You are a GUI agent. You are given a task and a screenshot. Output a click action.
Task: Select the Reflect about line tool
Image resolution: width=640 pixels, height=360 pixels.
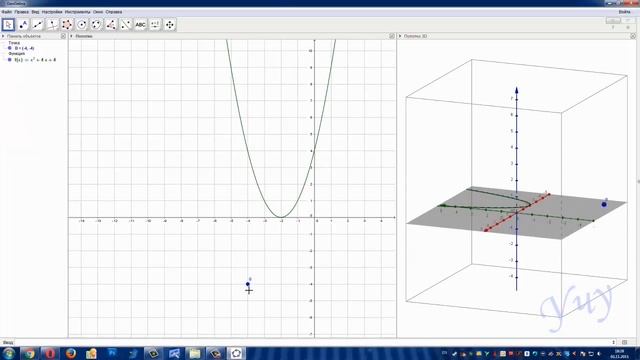[x=126, y=25]
